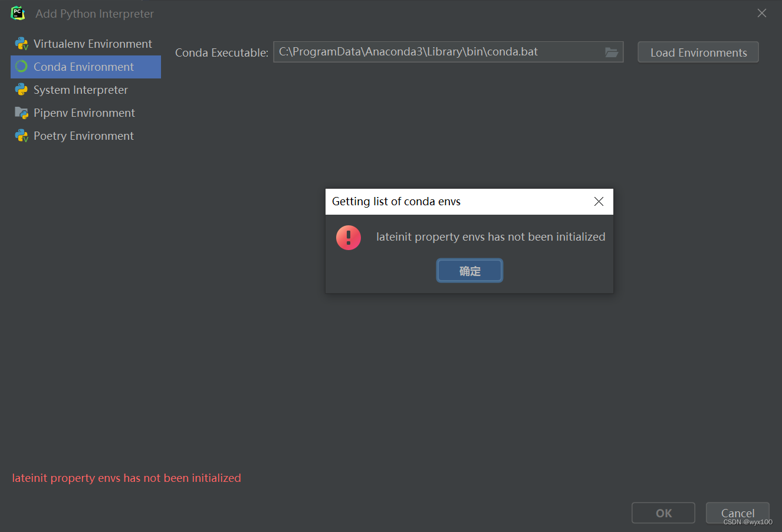Choose Poetry Environment in the sidebar

[83, 136]
